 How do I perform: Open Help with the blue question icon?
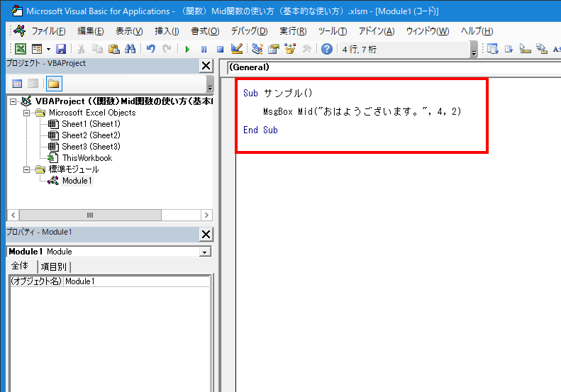coord(327,49)
